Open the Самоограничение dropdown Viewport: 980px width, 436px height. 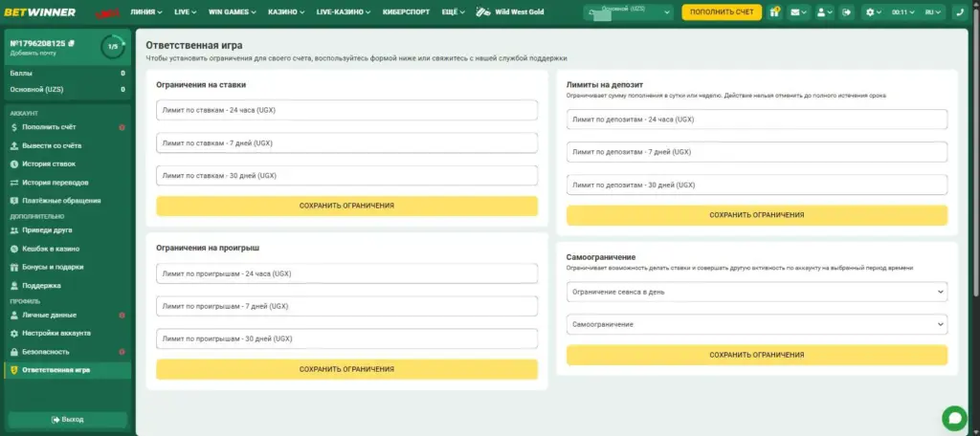click(757, 324)
